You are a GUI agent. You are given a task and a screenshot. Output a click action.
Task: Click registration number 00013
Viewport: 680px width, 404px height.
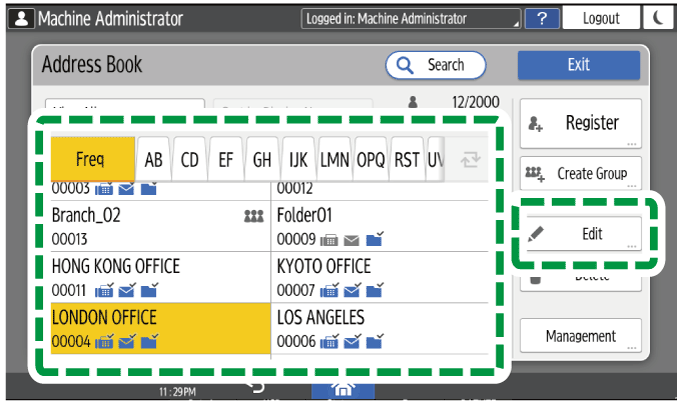[x=69, y=239]
